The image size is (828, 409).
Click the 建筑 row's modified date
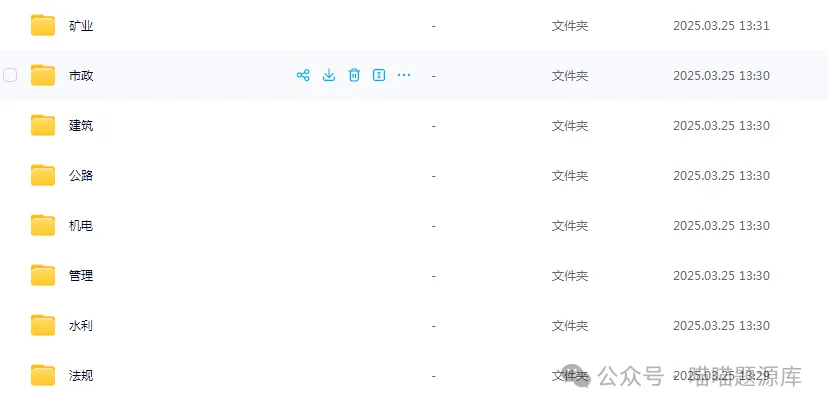pyautogui.click(x=721, y=126)
